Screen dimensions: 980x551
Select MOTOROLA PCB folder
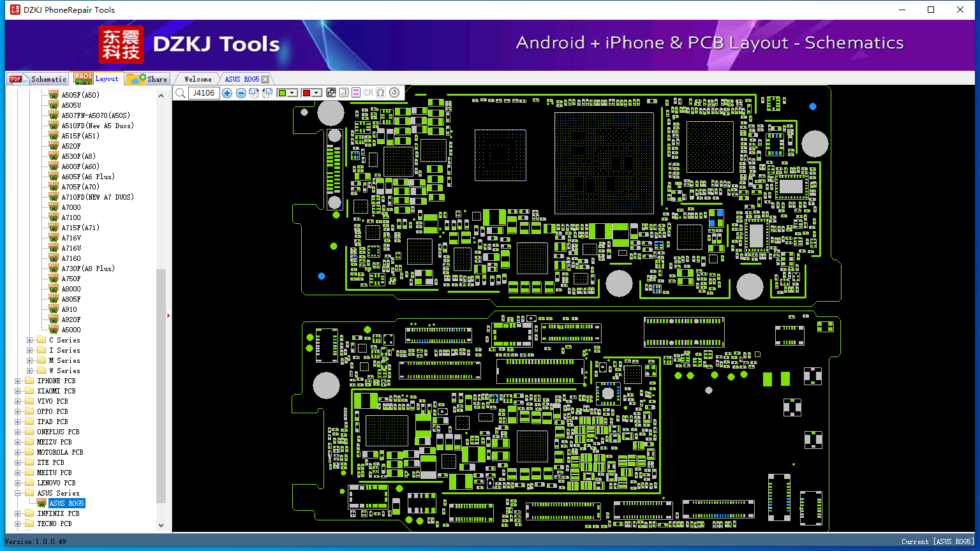point(60,452)
